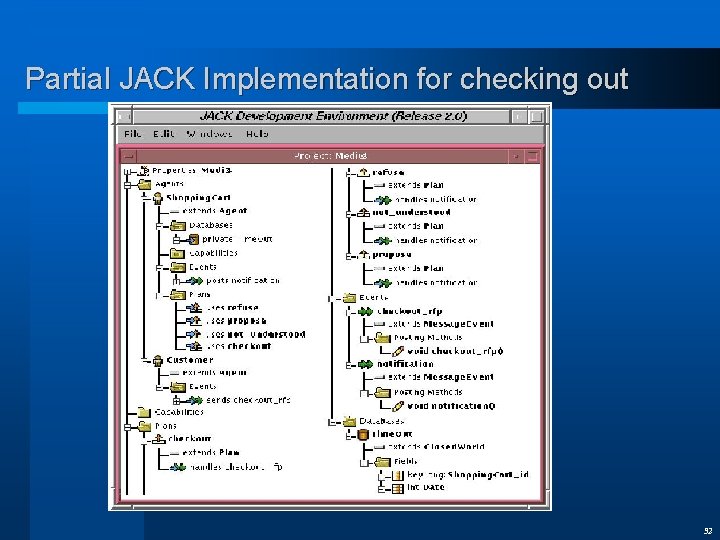Select the uses checkout plan icon
The height and width of the screenshot is (540, 720).
(194, 346)
